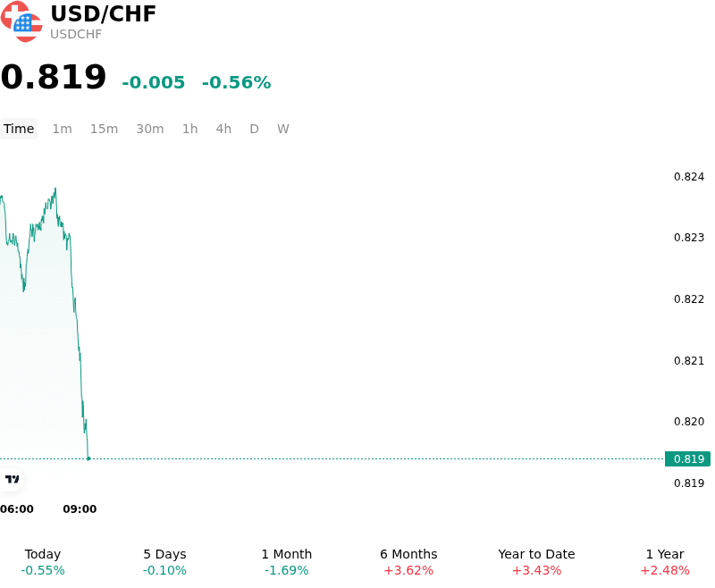Choose the 30m interval tab
Screen dimensions: 715x588
click(x=150, y=129)
